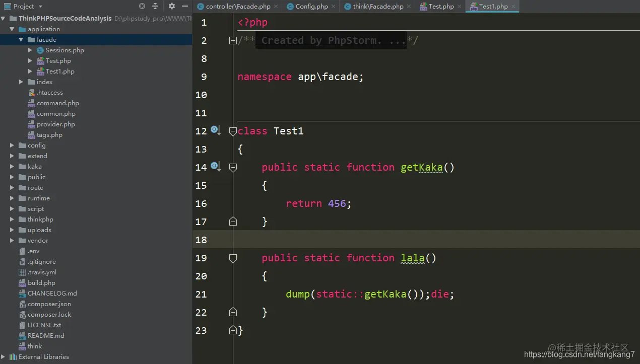Expand the runtime folder
This screenshot has width=640, height=364.
12,198
